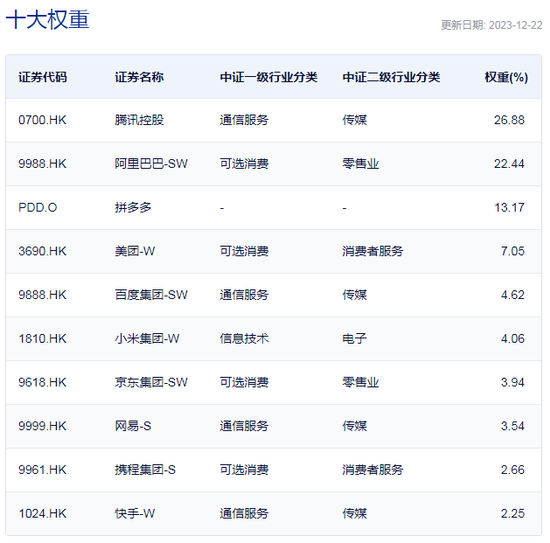
Task: Select security name 腾讯控股
Action: (139, 120)
